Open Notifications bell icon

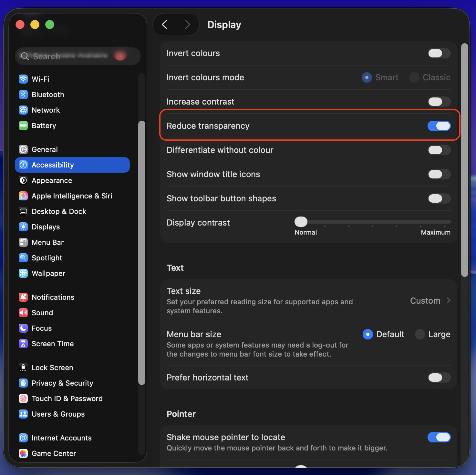[x=23, y=297]
